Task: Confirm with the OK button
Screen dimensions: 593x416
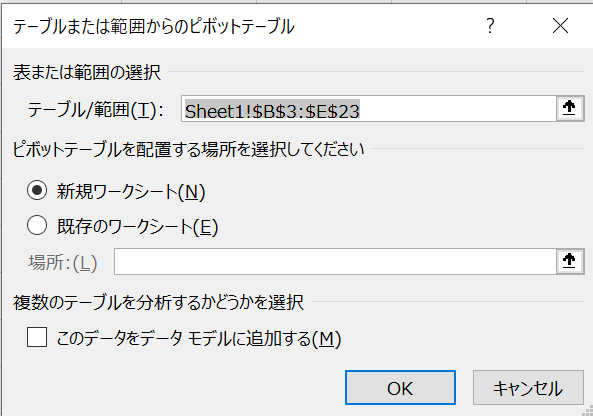Action: [400, 388]
